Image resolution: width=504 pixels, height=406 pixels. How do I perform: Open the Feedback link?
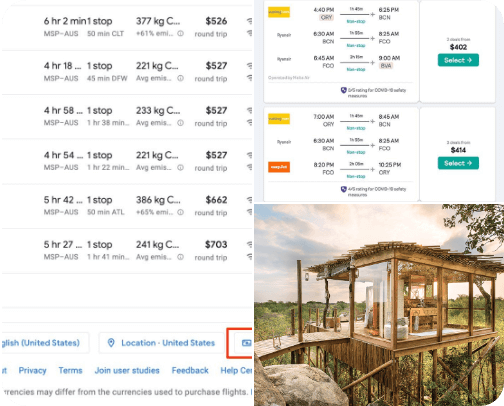pos(190,370)
